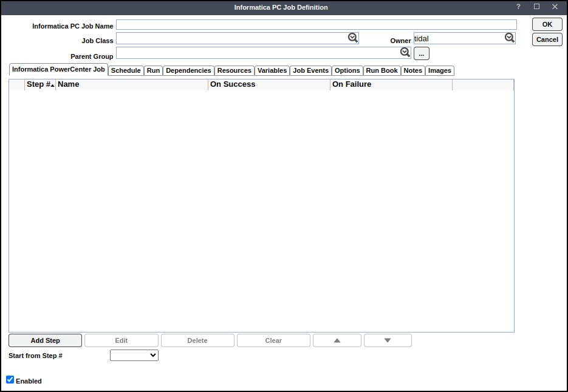Move step down with arrow button
The image size is (568, 392).
[x=388, y=340]
